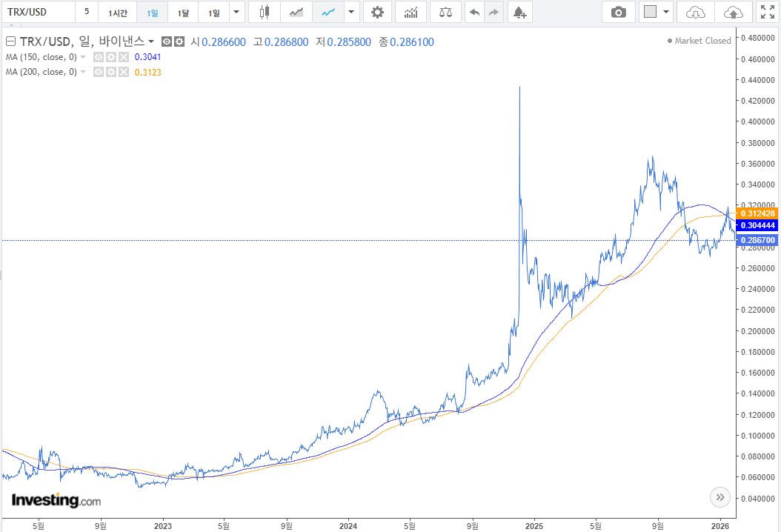Click the orange 0.312428 price label
Screen dimensions: 781x532
coord(757,213)
